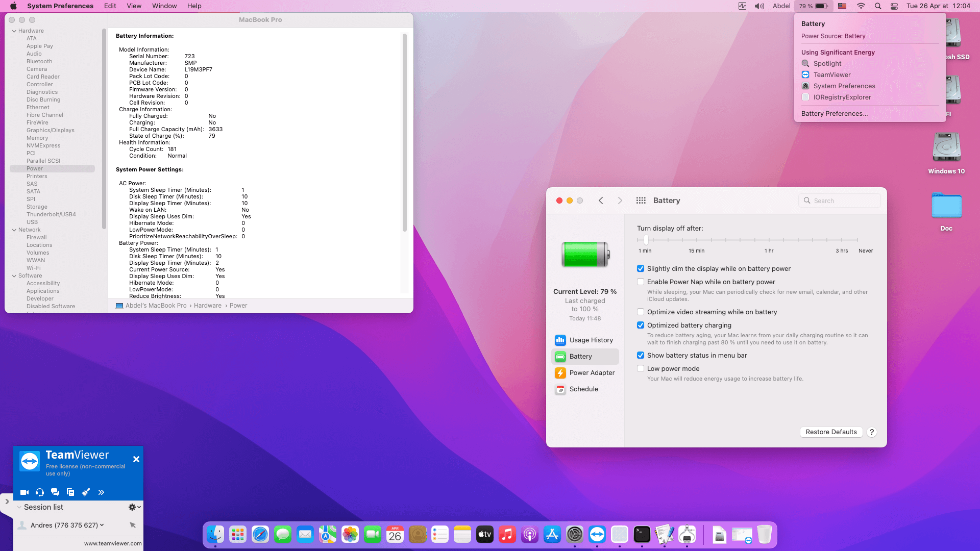
Task: Close the TeamViewer panel with the X
Action: 136,459
